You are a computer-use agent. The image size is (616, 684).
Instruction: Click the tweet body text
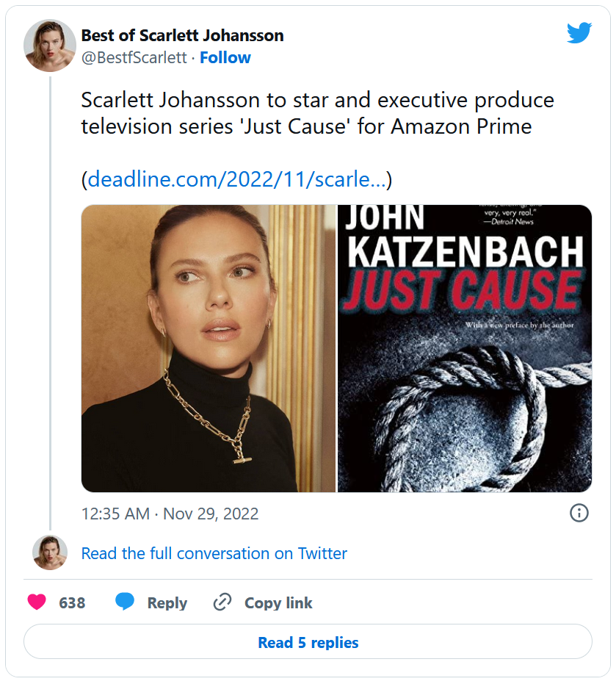tap(316, 113)
